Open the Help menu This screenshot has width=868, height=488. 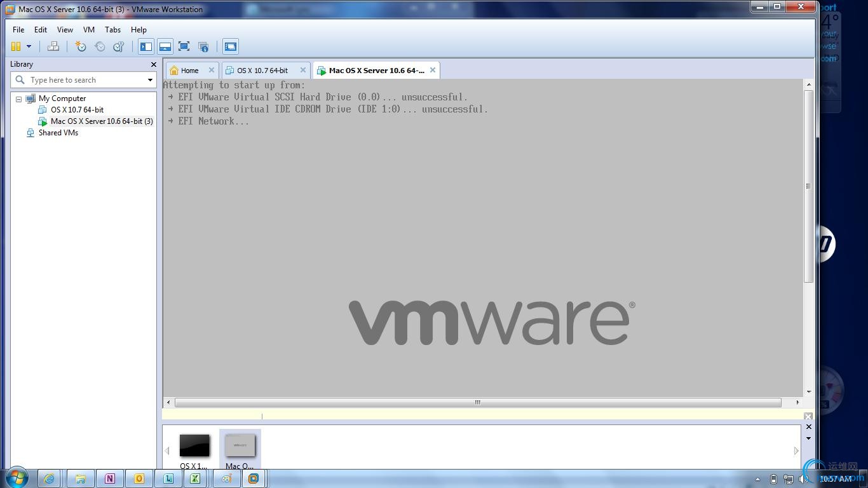(139, 30)
